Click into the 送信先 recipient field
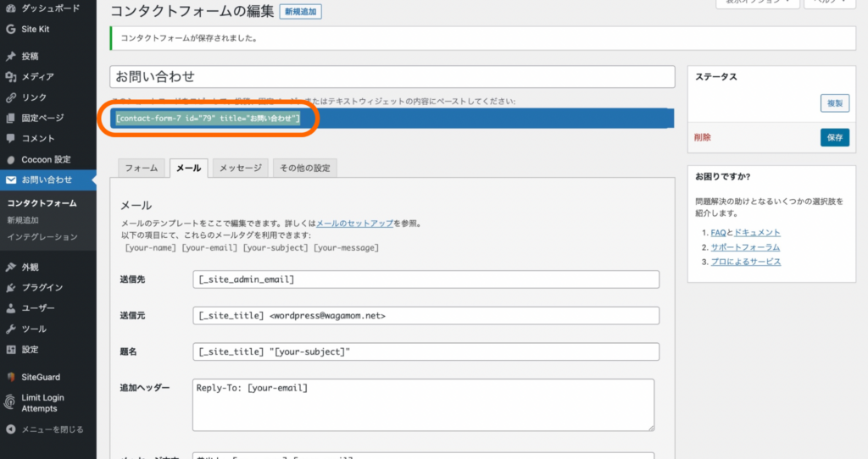The height and width of the screenshot is (459, 868). coord(426,279)
